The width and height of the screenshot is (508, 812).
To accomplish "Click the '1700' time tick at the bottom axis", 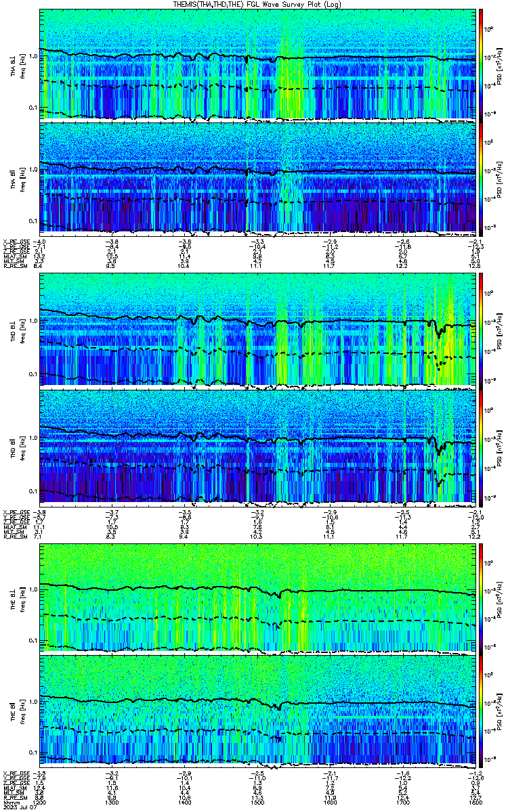I will coord(402,801).
